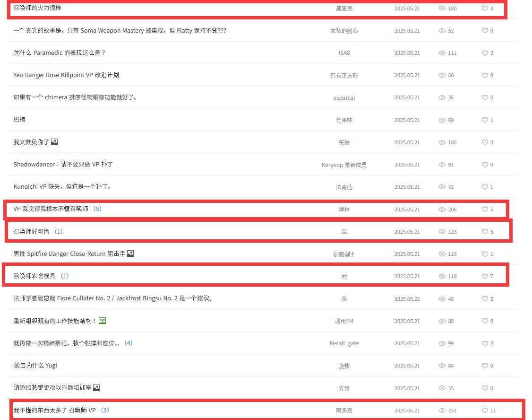Click author '阿多克'

tap(344, 411)
